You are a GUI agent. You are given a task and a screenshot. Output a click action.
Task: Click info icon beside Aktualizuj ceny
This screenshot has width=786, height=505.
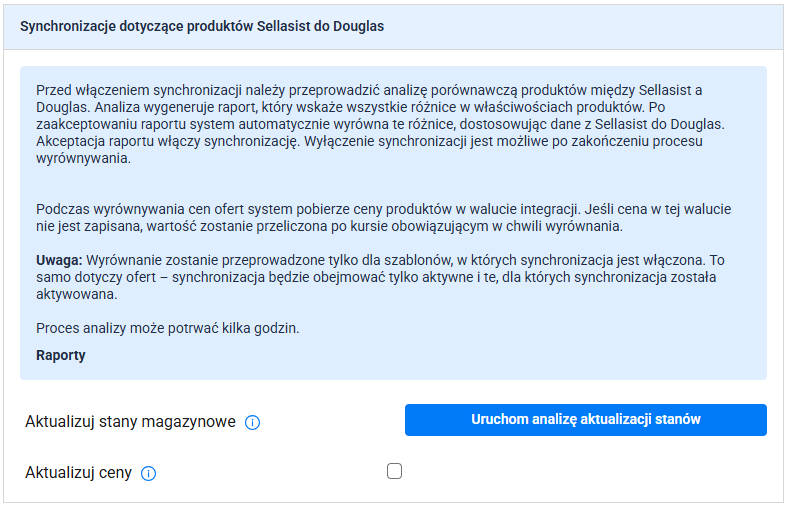pos(149,474)
